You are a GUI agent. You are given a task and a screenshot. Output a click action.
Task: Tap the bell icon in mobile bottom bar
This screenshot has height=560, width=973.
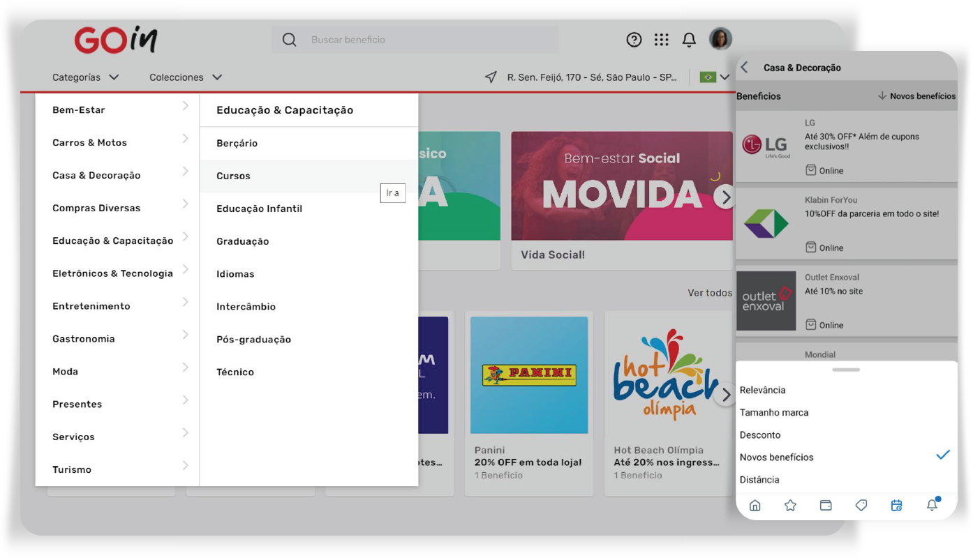pos(933,504)
